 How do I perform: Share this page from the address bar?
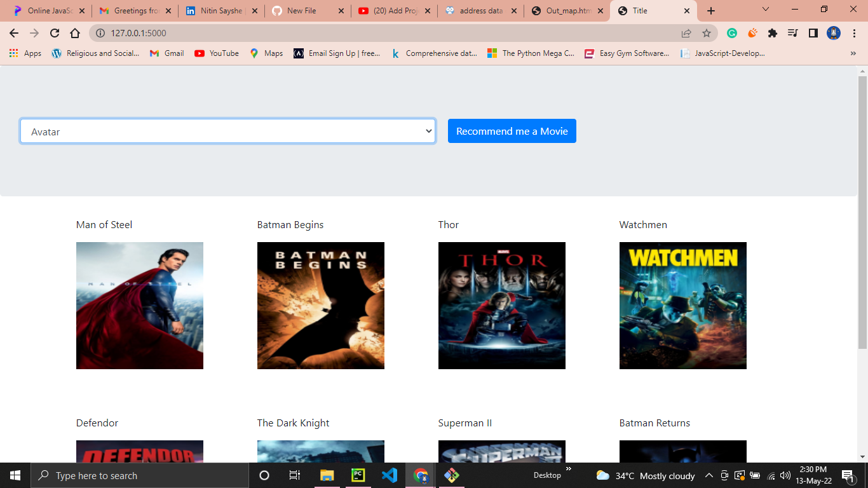point(686,33)
